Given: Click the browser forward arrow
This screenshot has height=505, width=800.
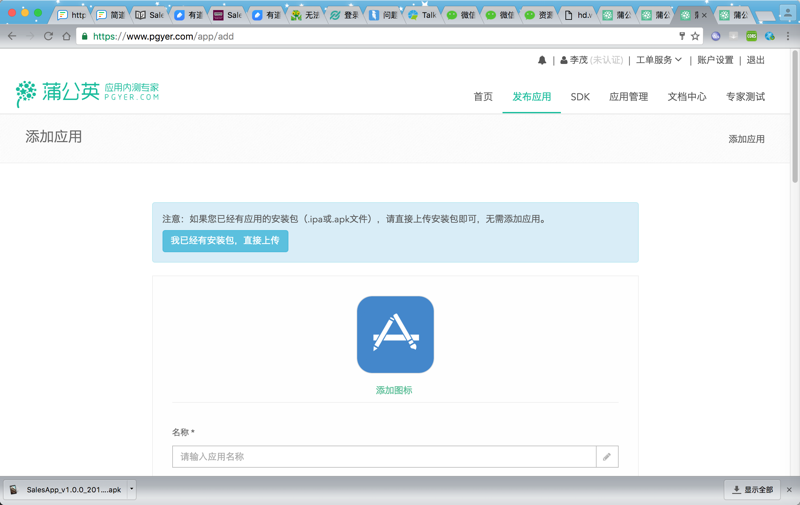Looking at the screenshot, I should [x=30, y=36].
